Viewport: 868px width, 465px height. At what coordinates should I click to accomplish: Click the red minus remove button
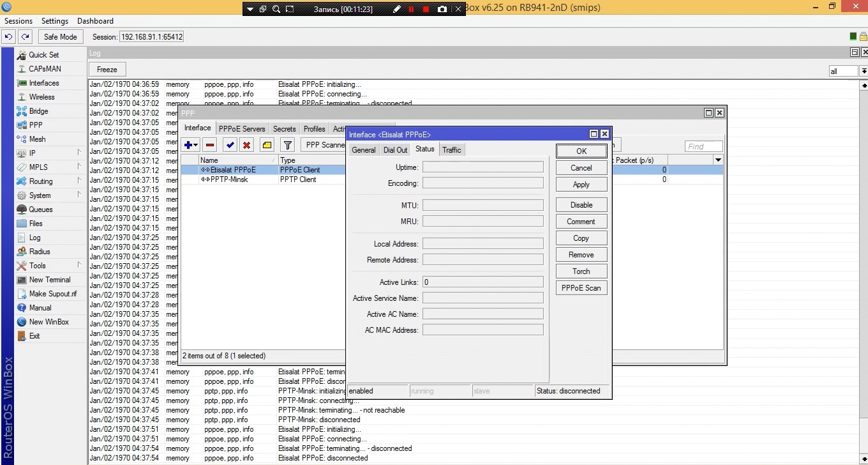point(210,146)
